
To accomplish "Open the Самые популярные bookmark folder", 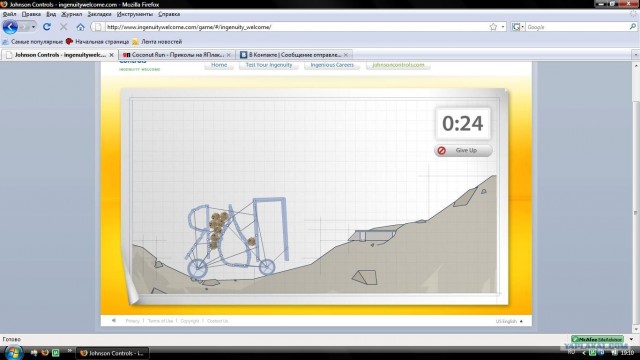I will coord(33,42).
